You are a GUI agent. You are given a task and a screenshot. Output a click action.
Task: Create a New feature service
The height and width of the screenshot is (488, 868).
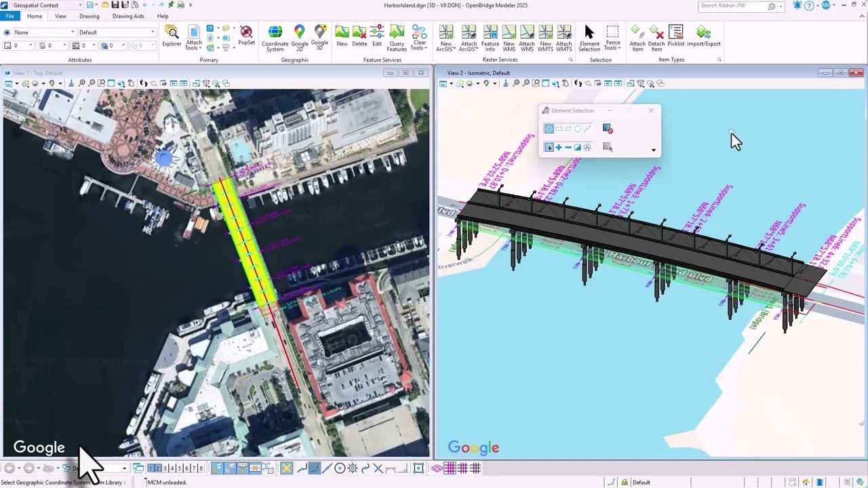click(342, 37)
